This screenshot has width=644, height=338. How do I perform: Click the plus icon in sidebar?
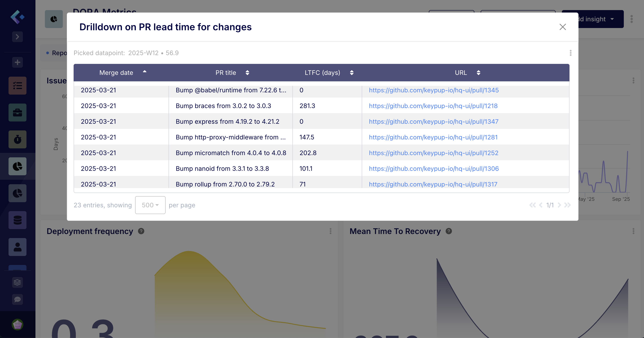pos(18,62)
